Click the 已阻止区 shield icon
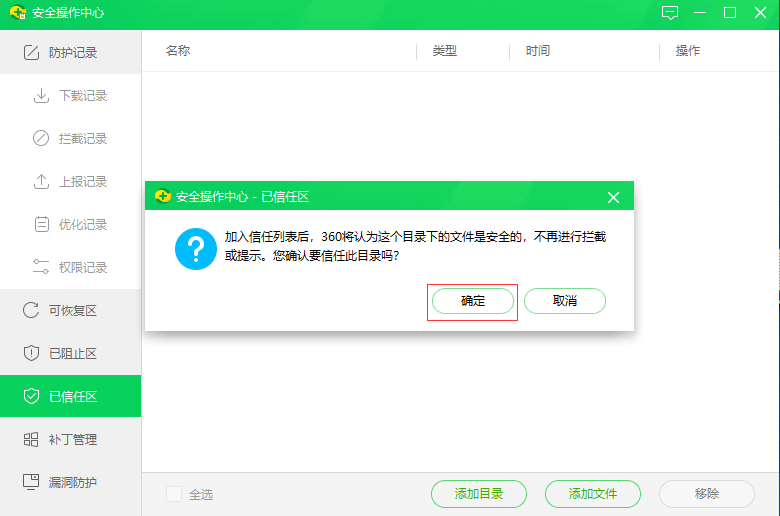Image resolution: width=780 pixels, height=516 pixels. tap(31, 354)
